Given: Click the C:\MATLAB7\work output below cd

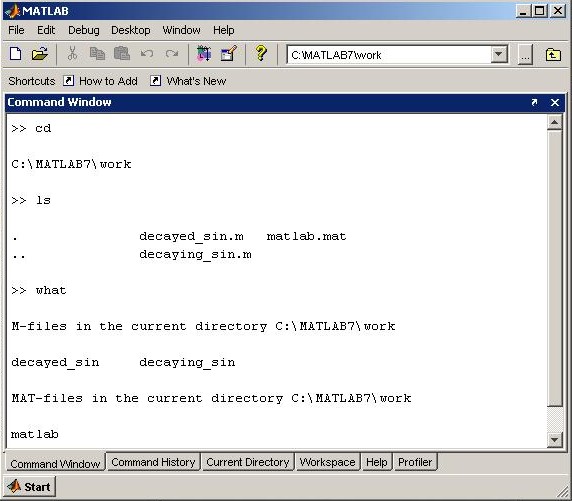Looking at the screenshot, I should pos(71,164).
